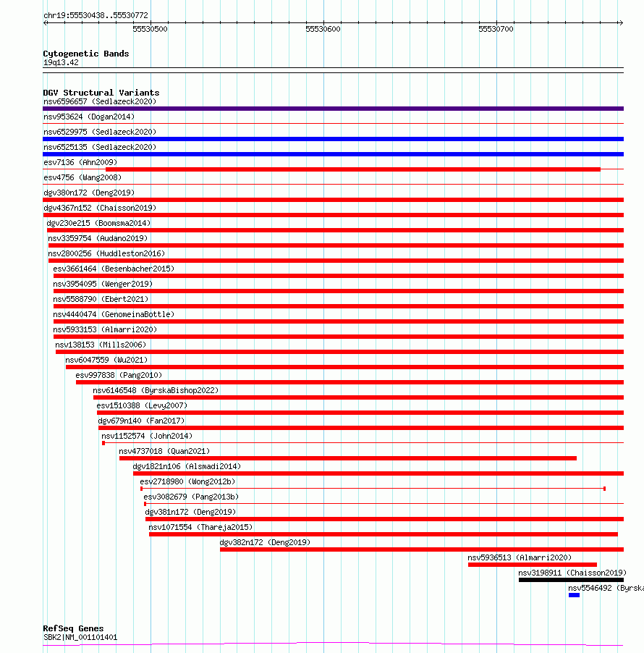The image size is (644, 653).
Task: Click the thick red bar under esv7136
Action: pos(353,169)
